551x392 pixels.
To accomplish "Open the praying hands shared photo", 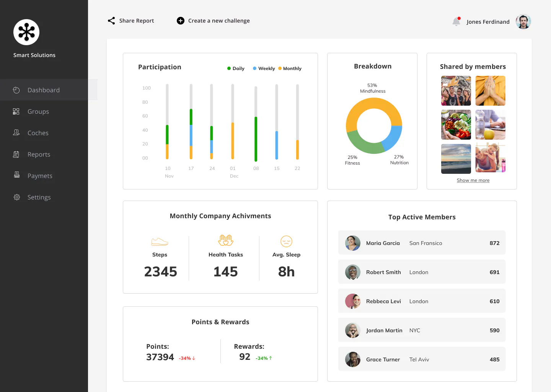I will [490, 91].
